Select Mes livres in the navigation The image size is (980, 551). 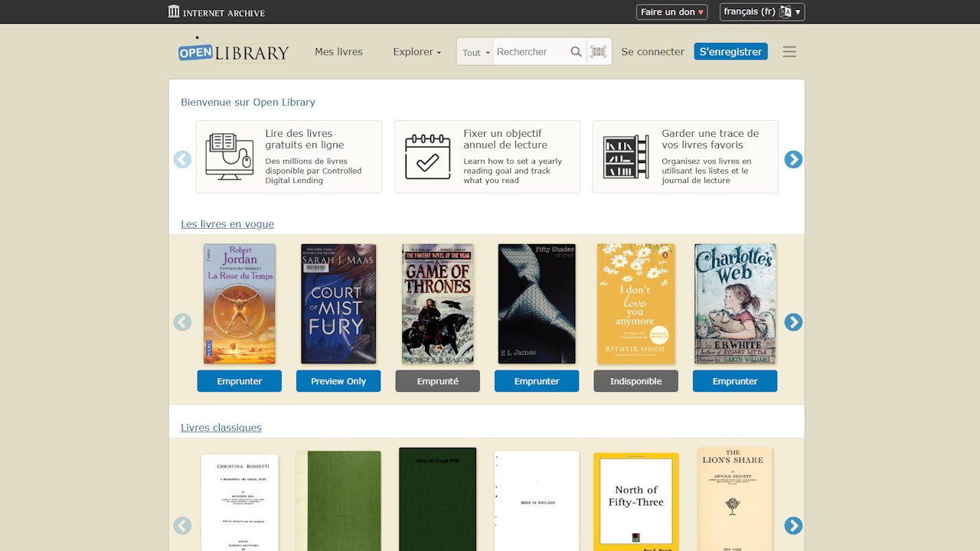[x=338, y=51]
